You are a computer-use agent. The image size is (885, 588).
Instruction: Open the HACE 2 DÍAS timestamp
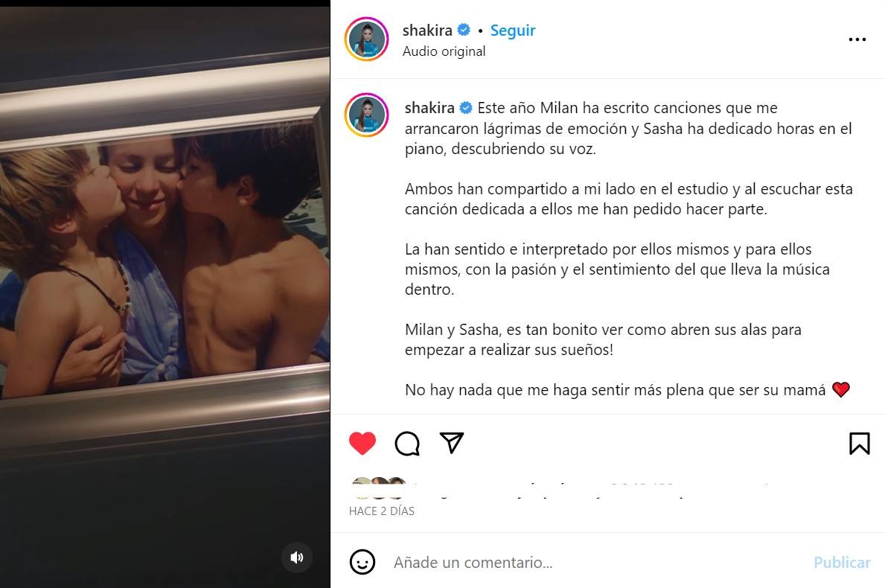click(382, 511)
